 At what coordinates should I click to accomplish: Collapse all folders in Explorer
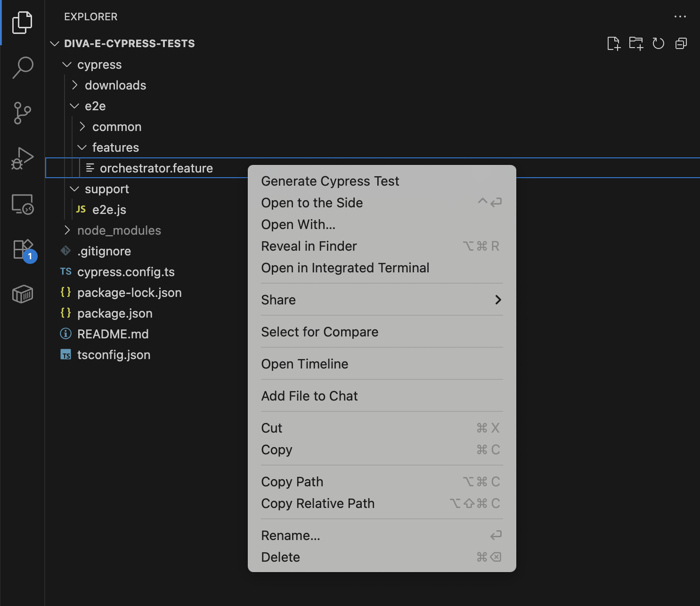coord(681,44)
